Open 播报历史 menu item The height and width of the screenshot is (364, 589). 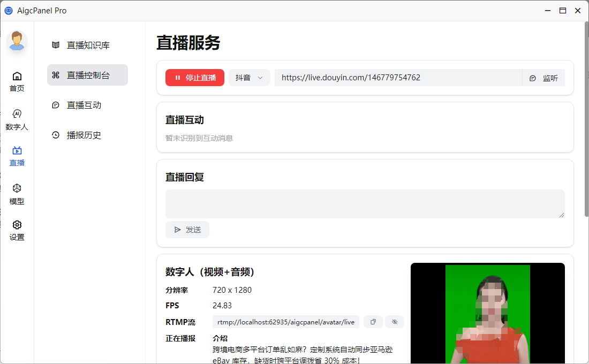(x=87, y=135)
